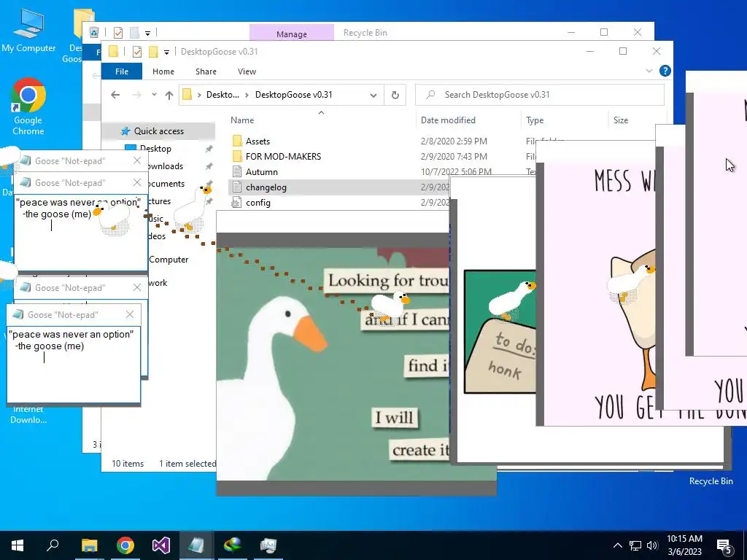Launch Google Chrome desktop shortcut
Viewport: 747px width, 560px height.
pos(28,106)
